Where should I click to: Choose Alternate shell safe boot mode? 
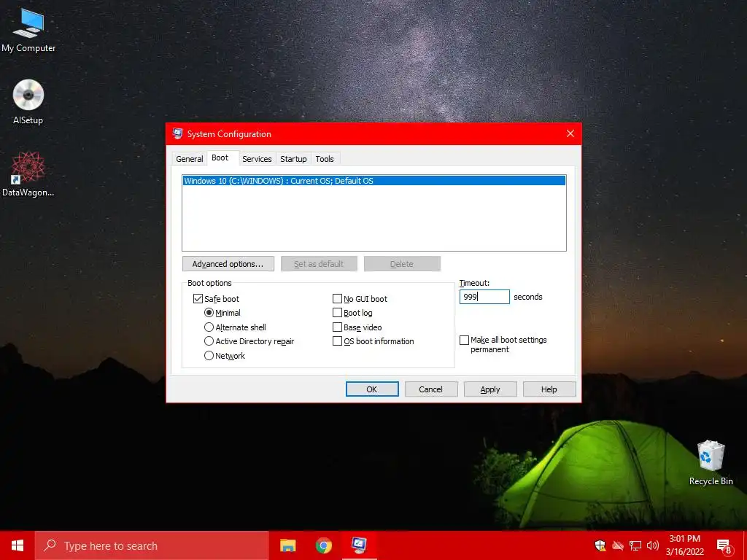[209, 327]
